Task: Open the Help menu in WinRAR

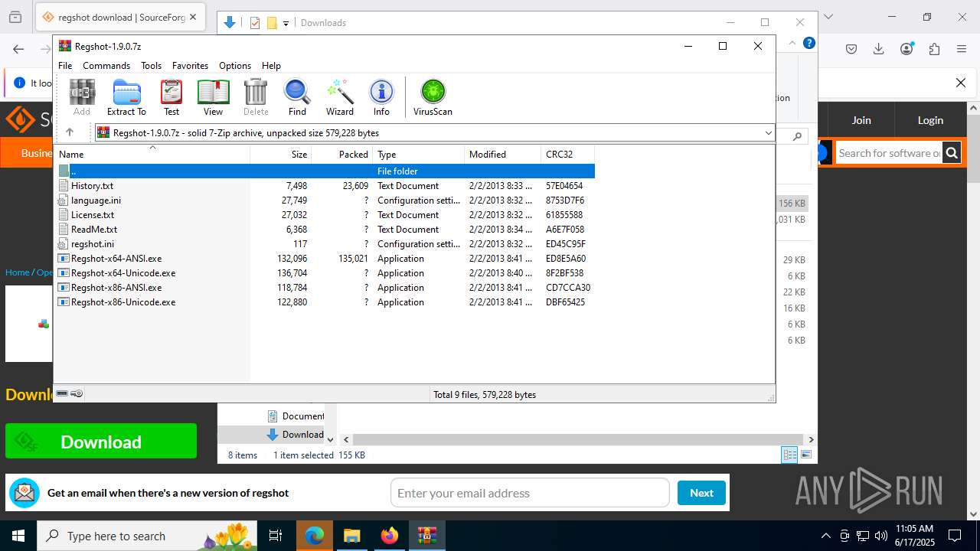Action: point(271,66)
